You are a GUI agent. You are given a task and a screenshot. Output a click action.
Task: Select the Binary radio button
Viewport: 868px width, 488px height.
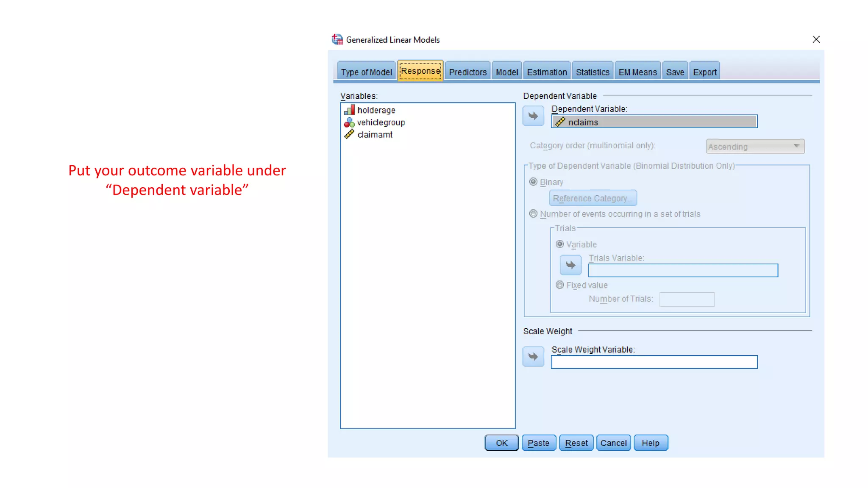[533, 182]
